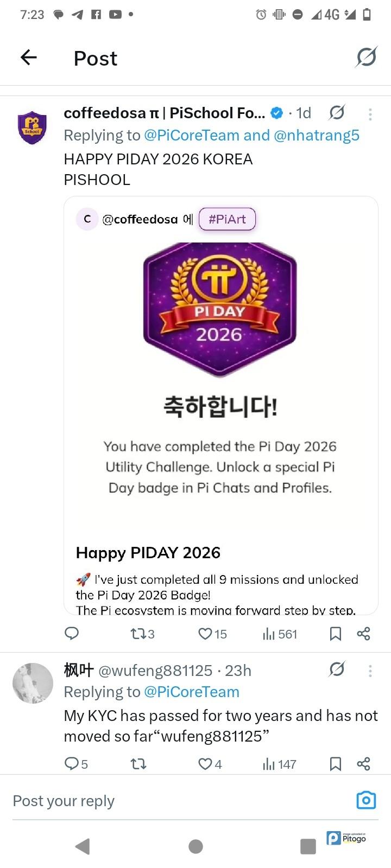
Task: Tap the camera icon in reply bar
Action: pyautogui.click(x=366, y=800)
